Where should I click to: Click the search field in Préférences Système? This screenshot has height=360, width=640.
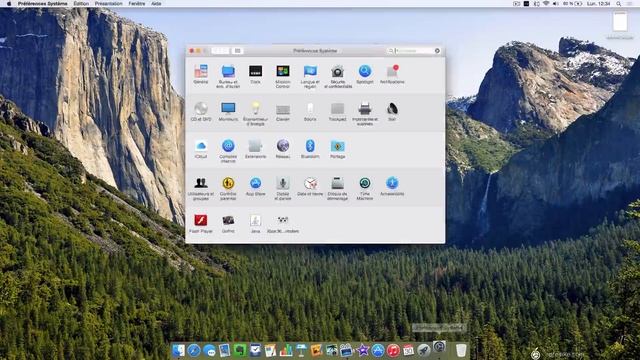pyautogui.click(x=413, y=51)
